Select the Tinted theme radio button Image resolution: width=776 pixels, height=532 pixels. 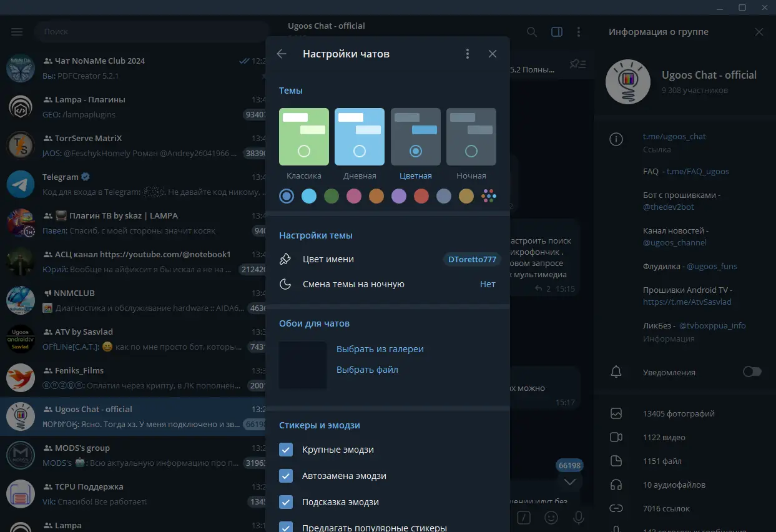click(416, 151)
